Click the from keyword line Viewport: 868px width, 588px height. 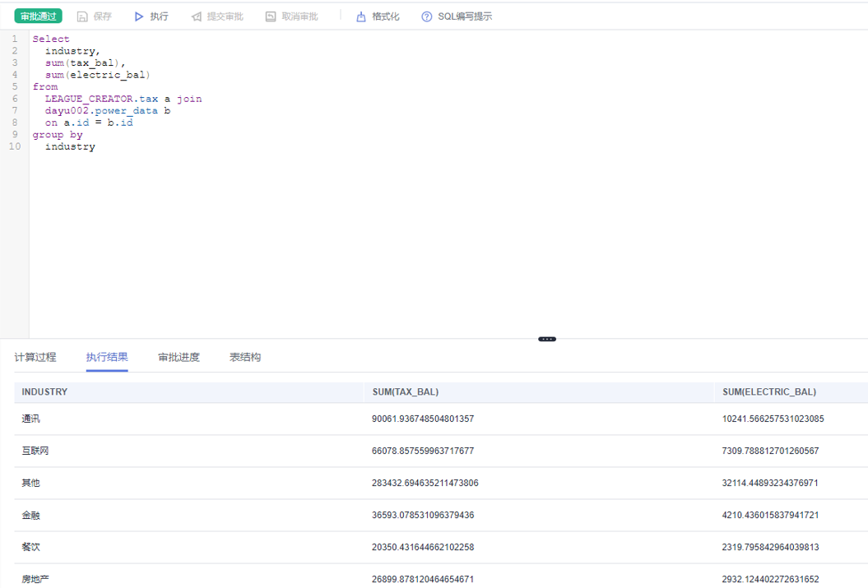pyautogui.click(x=44, y=87)
